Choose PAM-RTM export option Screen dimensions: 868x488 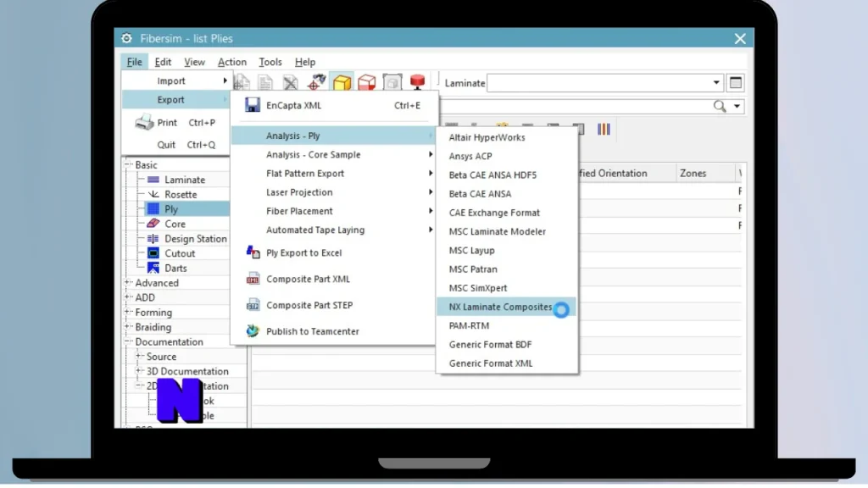tap(507, 325)
